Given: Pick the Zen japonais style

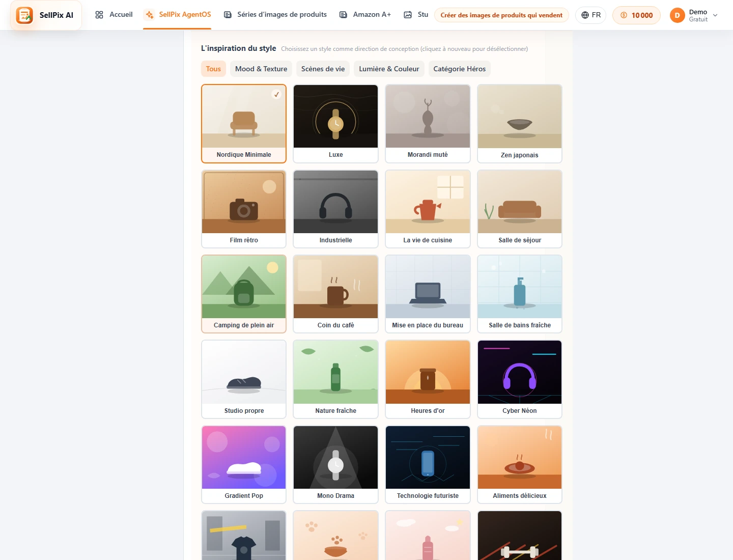Looking at the screenshot, I should tap(520, 124).
